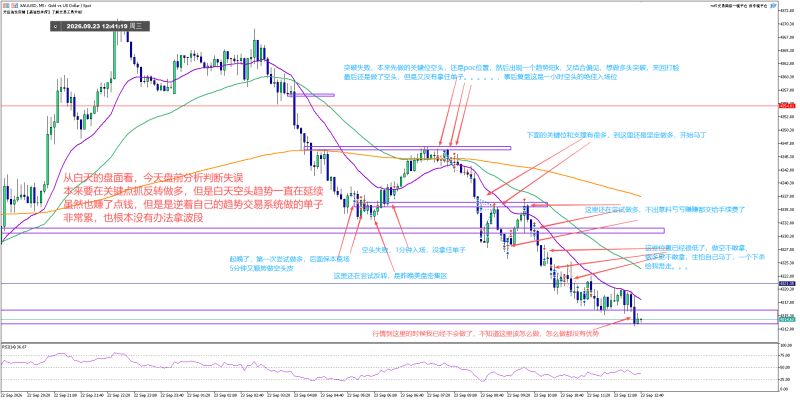Click the expert advisor name at top right
800x400 pixels.
(739, 6)
